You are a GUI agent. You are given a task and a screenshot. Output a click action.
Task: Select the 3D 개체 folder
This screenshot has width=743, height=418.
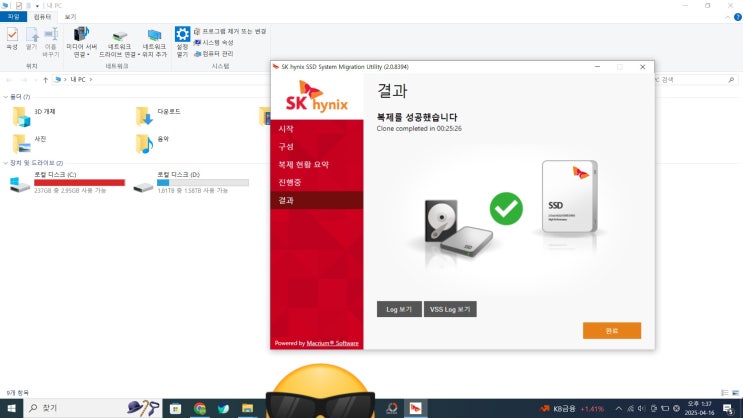(34, 116)
